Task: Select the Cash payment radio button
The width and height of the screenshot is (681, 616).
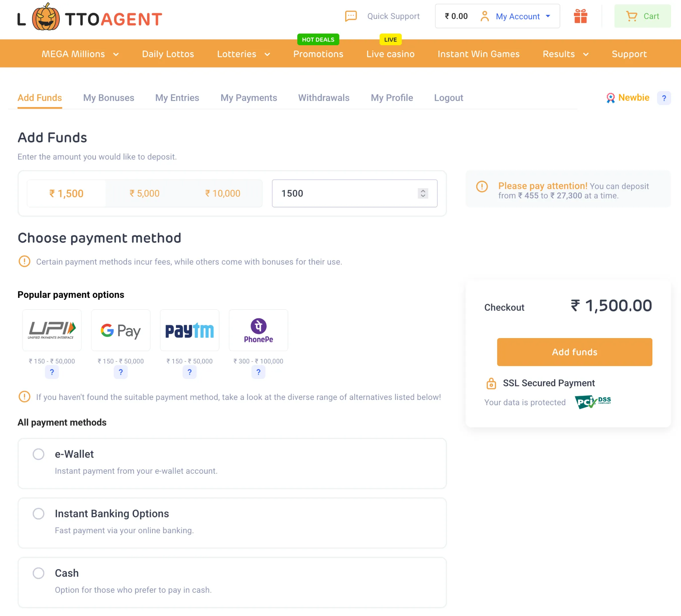Action: [39, 573]
